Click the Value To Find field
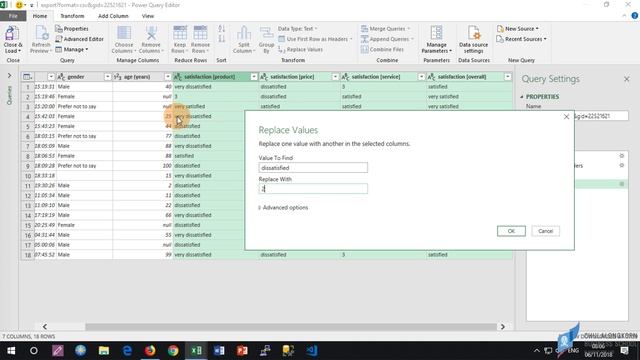Screen dimensions: 640x360 [x=313, y=167]
